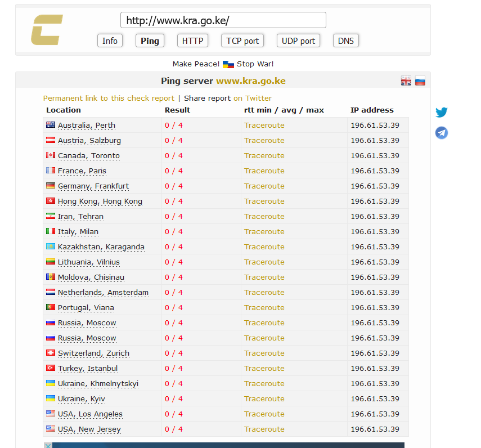
Task: Open the DNS check tab
Action: tap(346, 41)
